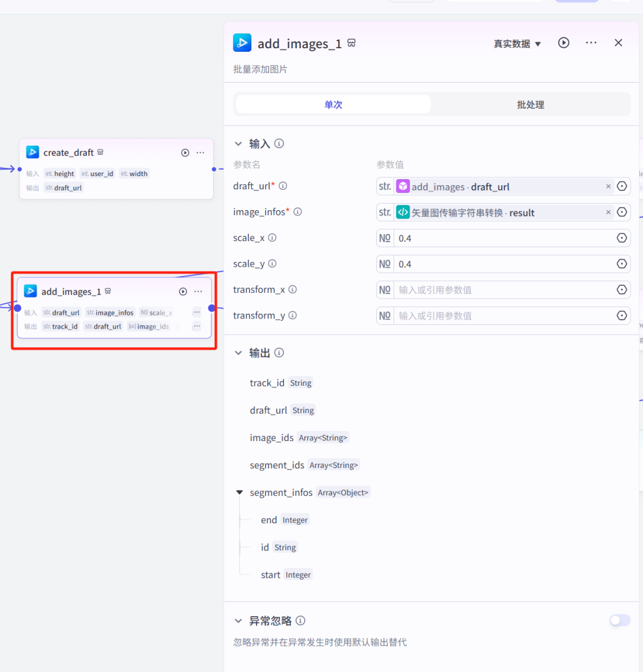Viewport: 643px width, 672px height.
Task: Open the reference selector beside scale_x value
Action: 622,237
